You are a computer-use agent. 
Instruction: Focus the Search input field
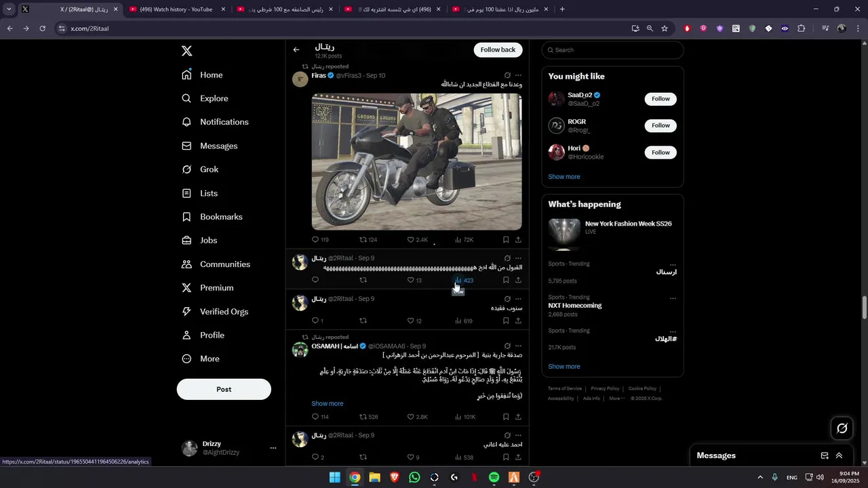pos(612,50)
